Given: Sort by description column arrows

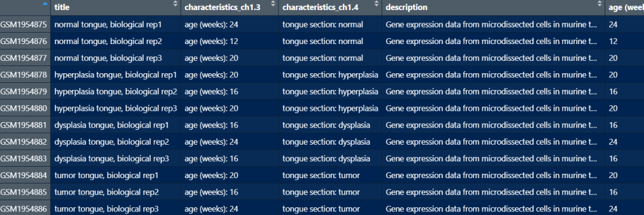Looking at the screenshot, I should point(599,4).
